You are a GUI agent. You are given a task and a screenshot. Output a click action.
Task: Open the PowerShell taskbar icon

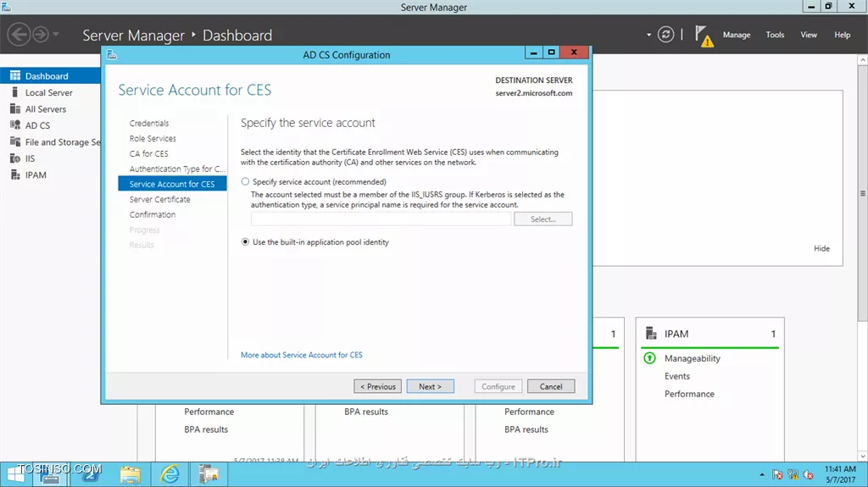(92, 474)
